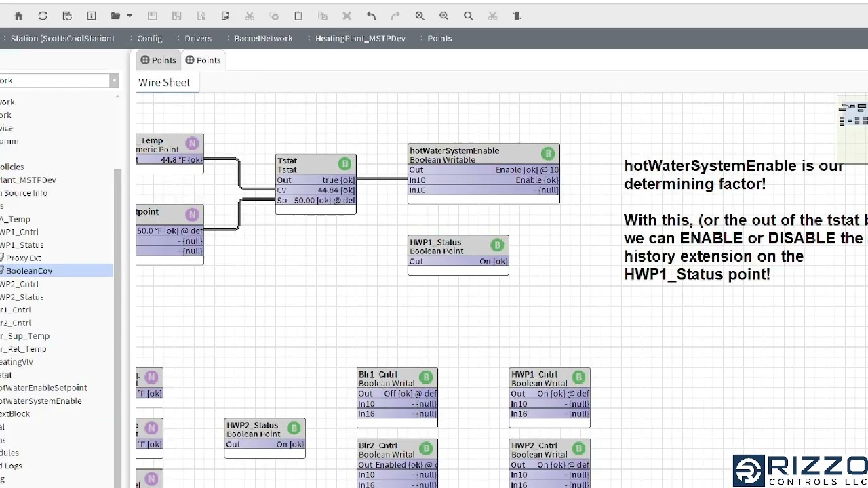The image size is (868, 488).
Task: Click the wire sheet overview thumbnail
Action: pos(852,130)
